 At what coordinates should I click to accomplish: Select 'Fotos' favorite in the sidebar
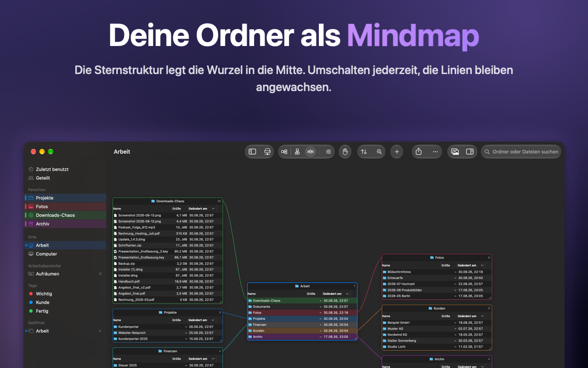pos(65,207)
